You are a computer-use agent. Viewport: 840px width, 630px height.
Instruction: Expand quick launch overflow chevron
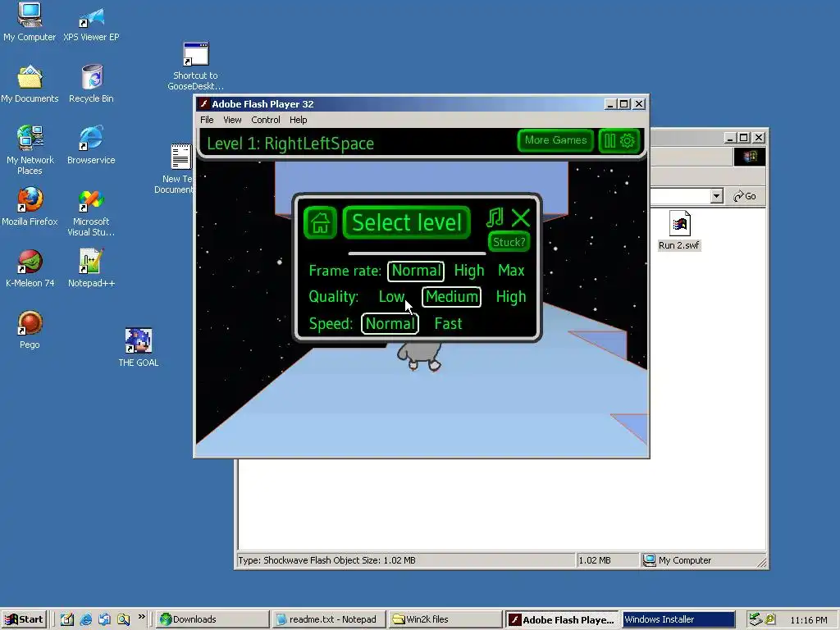pyautogui.click(x=141, y=617)
